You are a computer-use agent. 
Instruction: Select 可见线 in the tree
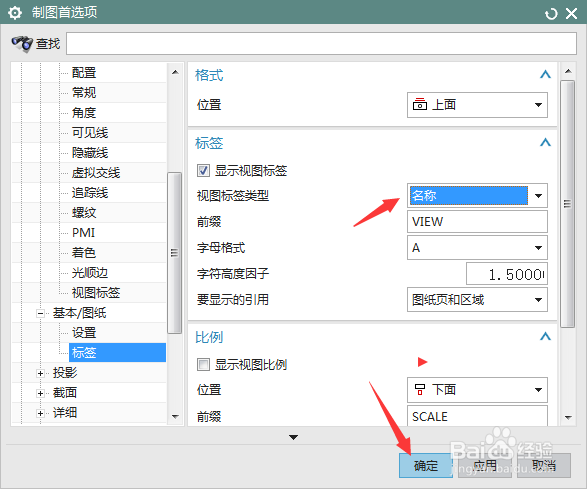click(x=90, y=133)
